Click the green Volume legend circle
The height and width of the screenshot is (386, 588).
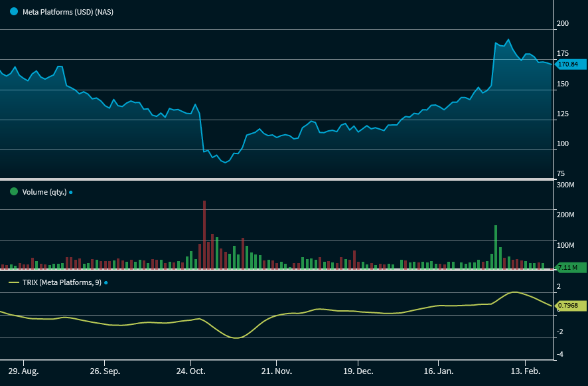[14, 192]
